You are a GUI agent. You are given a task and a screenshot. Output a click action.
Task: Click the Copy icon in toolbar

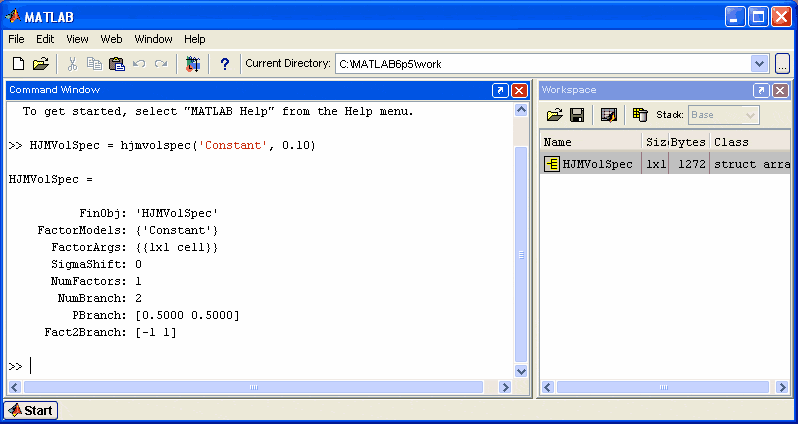click(94, 64)
